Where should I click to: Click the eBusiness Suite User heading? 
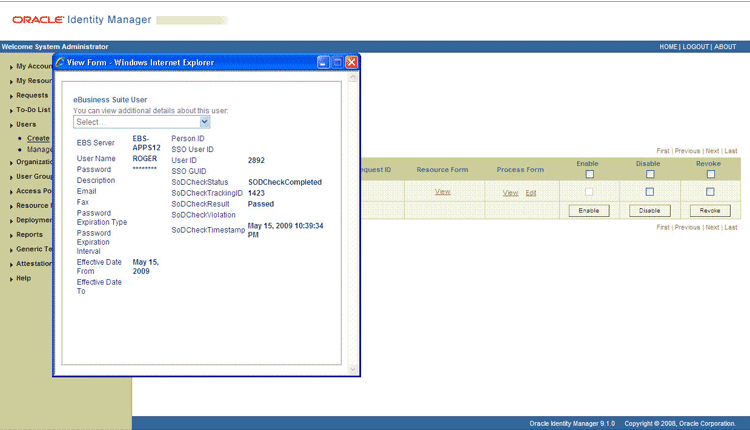(x=110, y=99)
